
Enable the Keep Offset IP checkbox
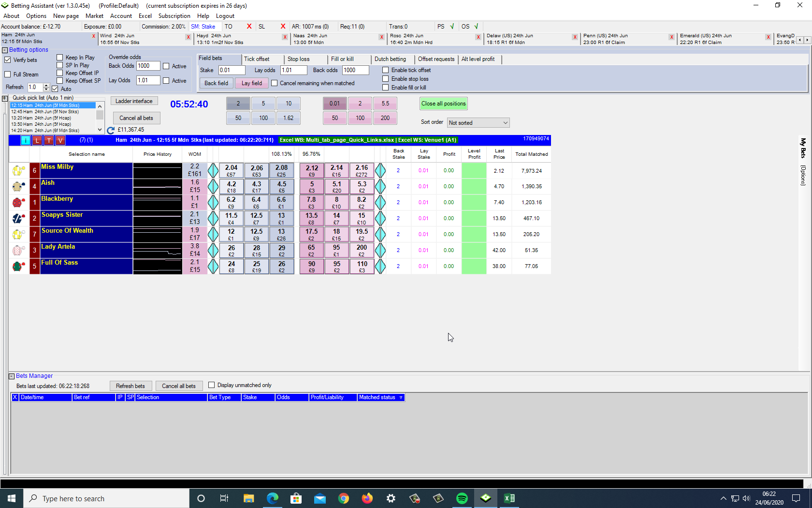[x=60, y=73]
